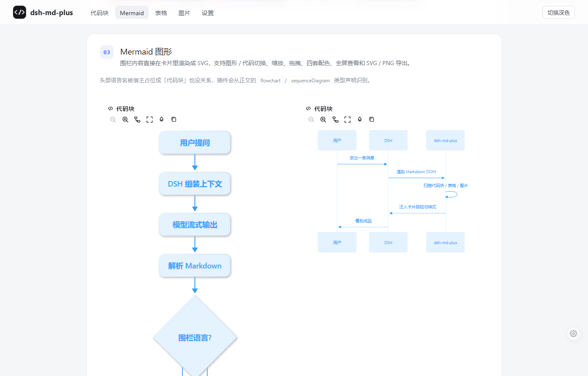Change flowchart color theme droplet icon
588x376 pixels.
[162, 119]
